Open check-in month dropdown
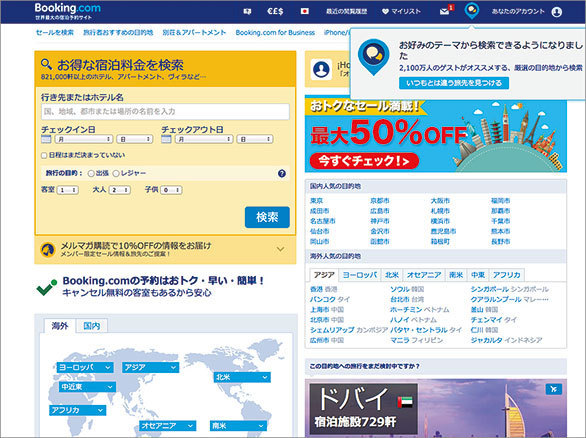 click(x=84, y=139)
